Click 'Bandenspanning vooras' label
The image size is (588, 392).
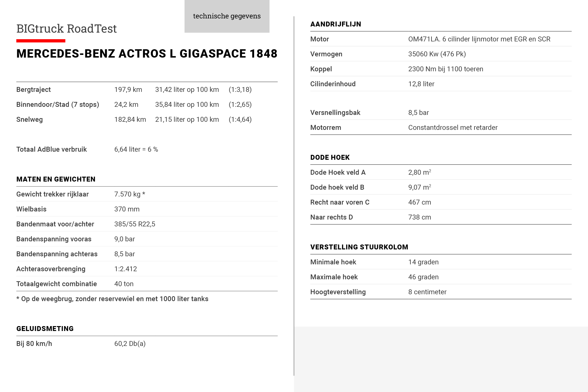(54, 239)
